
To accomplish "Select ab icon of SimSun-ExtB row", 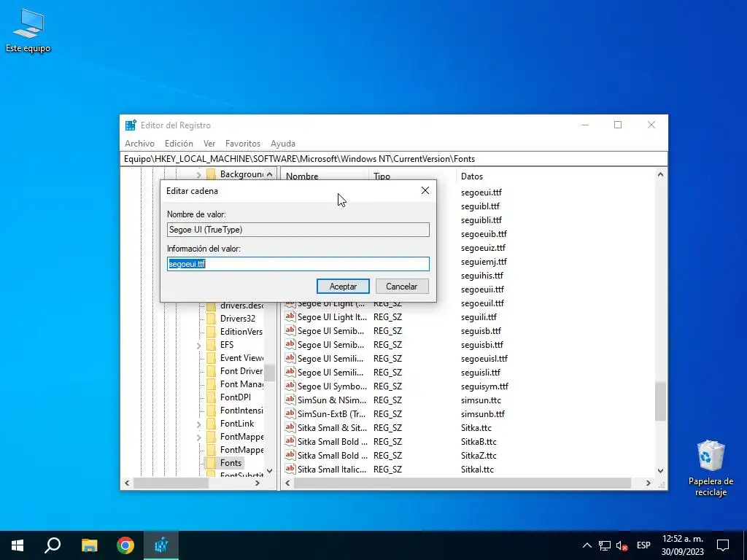I will point(290,413).
